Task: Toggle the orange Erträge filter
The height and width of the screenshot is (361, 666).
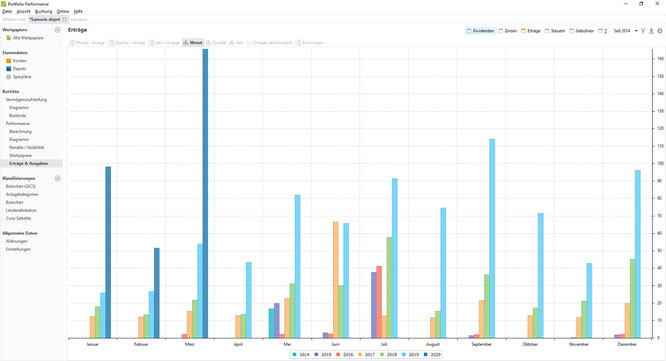Action: pos(531,31)
